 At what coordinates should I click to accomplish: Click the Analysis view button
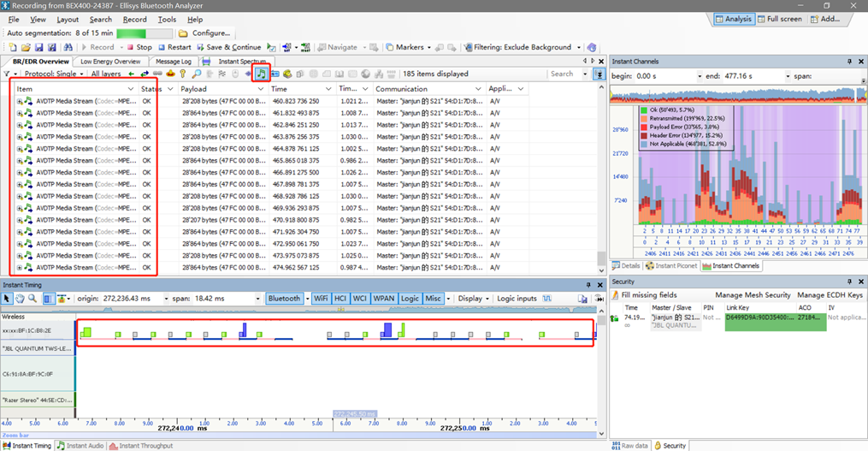(x=734, y=19)
